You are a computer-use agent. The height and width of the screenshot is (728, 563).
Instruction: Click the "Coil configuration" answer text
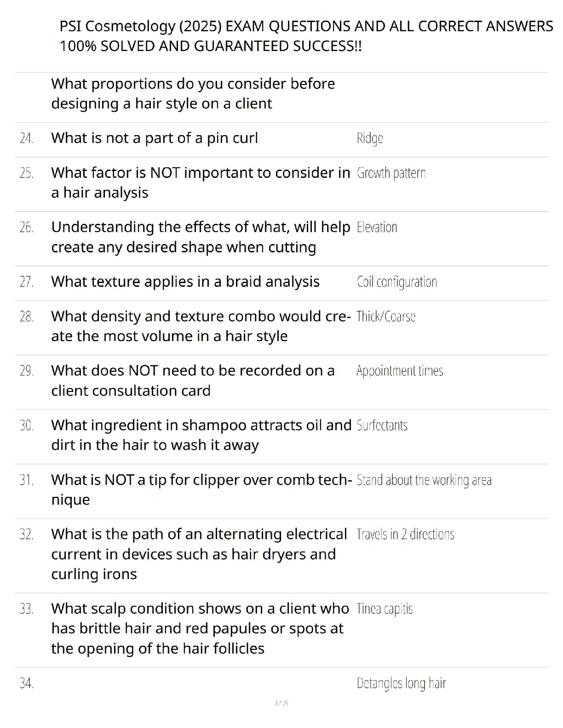[396, 282]
